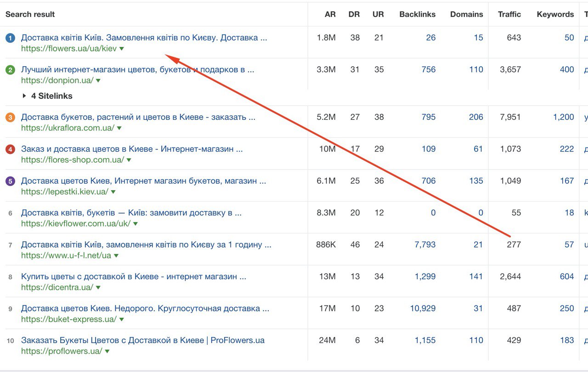
Task: Click the https://ukraflora.com.ua/ URL
Action: point(68,128)
